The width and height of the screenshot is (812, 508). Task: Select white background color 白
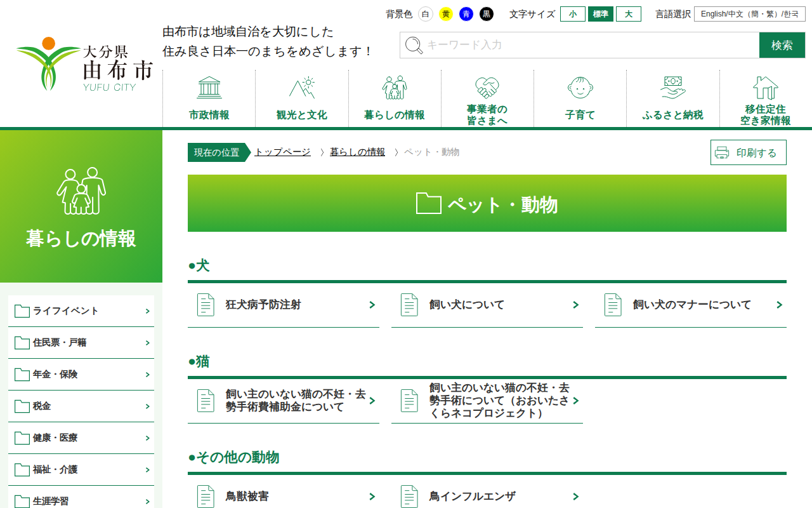click(426, 14)
